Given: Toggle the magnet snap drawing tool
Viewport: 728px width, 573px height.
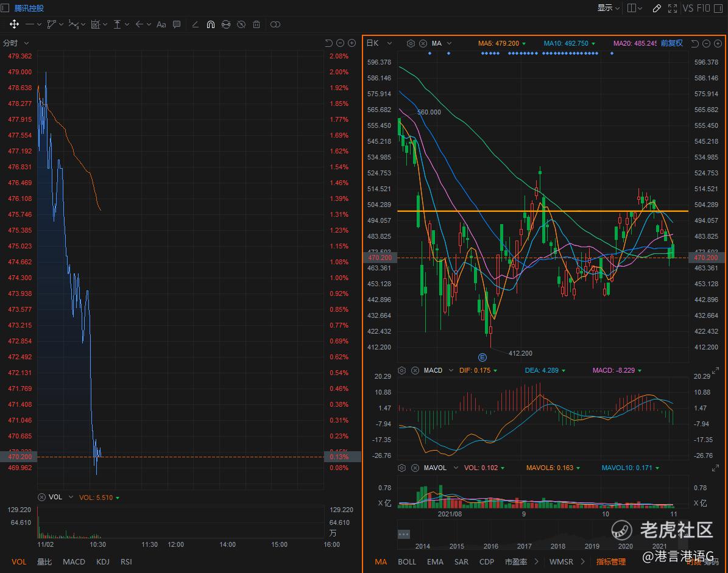Looking at the screenshot, I should click(210, 24).
